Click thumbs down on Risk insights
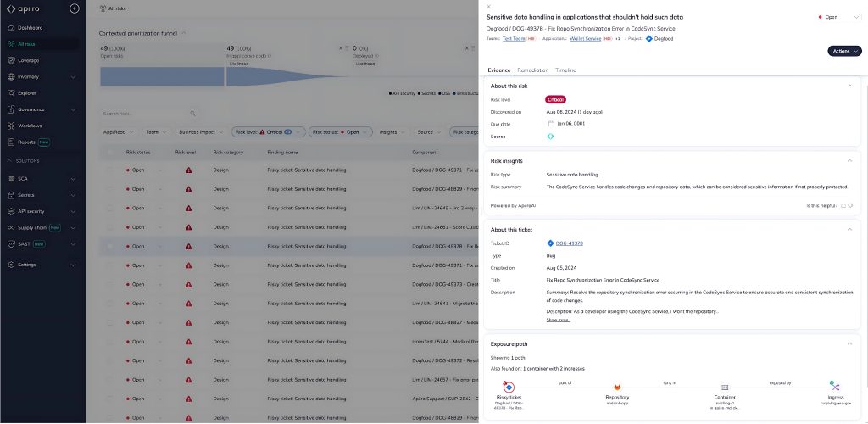 [x=850, y=205]
